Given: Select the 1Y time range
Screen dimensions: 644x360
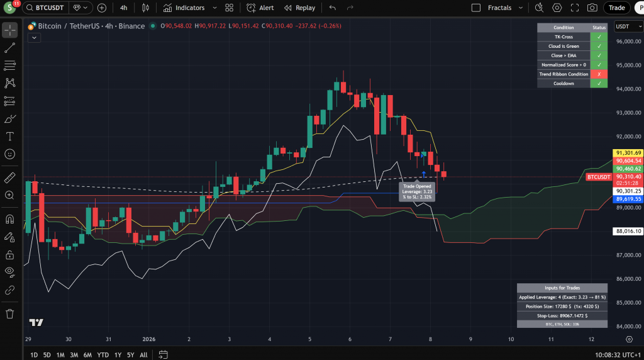Looking at the screenshot, I should tap(118, 355).
